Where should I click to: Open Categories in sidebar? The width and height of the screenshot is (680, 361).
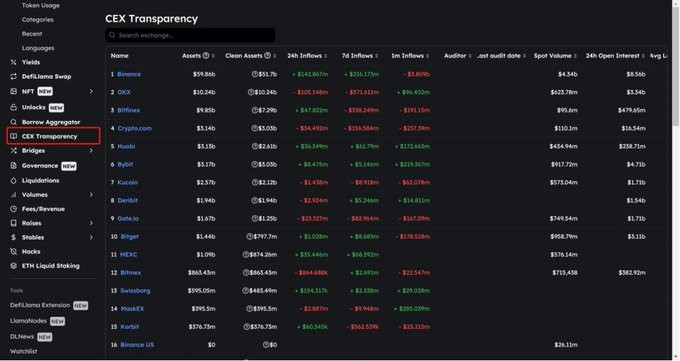pos(38,20)
